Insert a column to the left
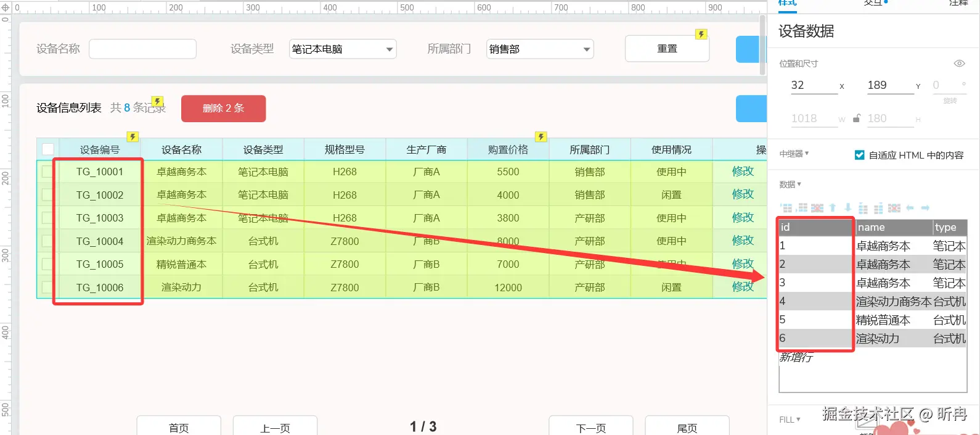Image resolution: width=980 pixels, height=435 pixels. pyautogui.click(x=863, y=208)
